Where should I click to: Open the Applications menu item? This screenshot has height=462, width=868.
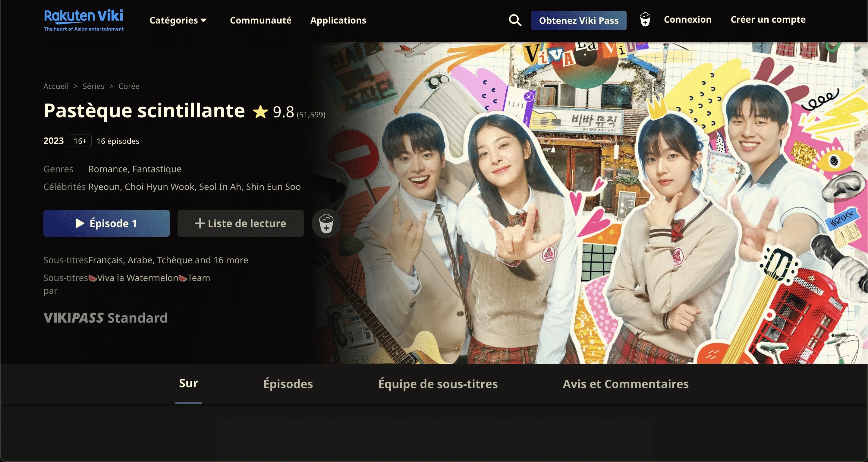click(338, 20)
